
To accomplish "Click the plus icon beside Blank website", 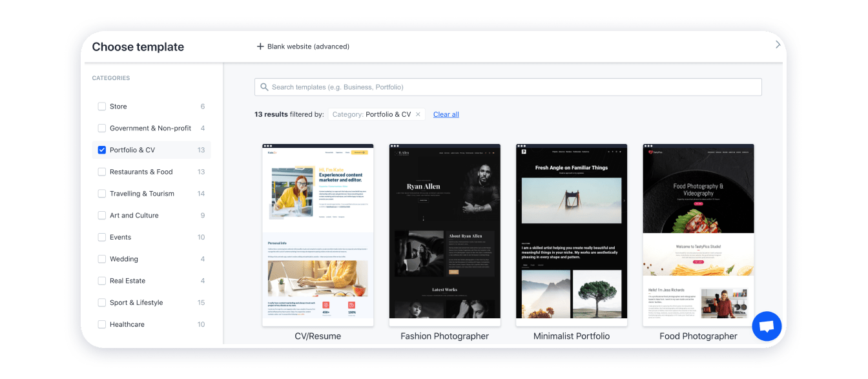I will (x=260, y=46).
